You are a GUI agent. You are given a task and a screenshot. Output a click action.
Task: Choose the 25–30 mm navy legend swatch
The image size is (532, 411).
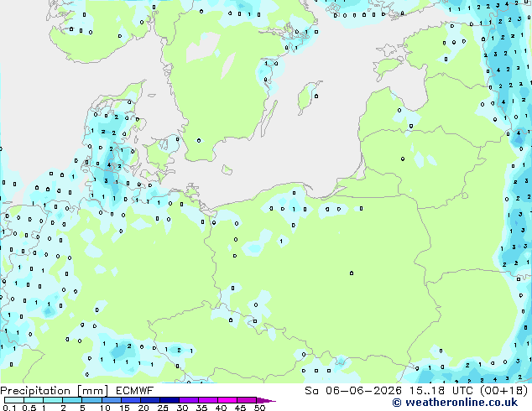170,400
